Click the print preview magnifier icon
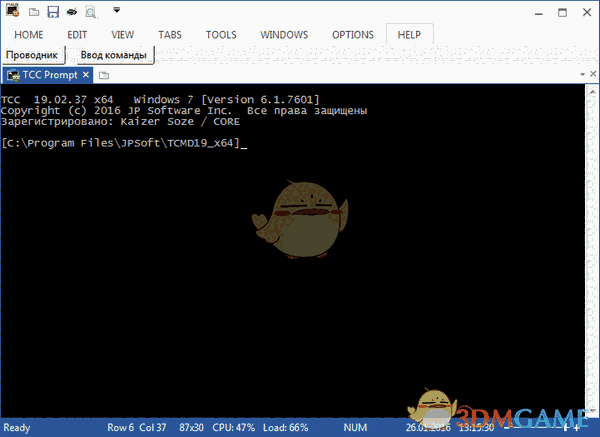Screen dimensions: 600x437 tap(91, 12)
